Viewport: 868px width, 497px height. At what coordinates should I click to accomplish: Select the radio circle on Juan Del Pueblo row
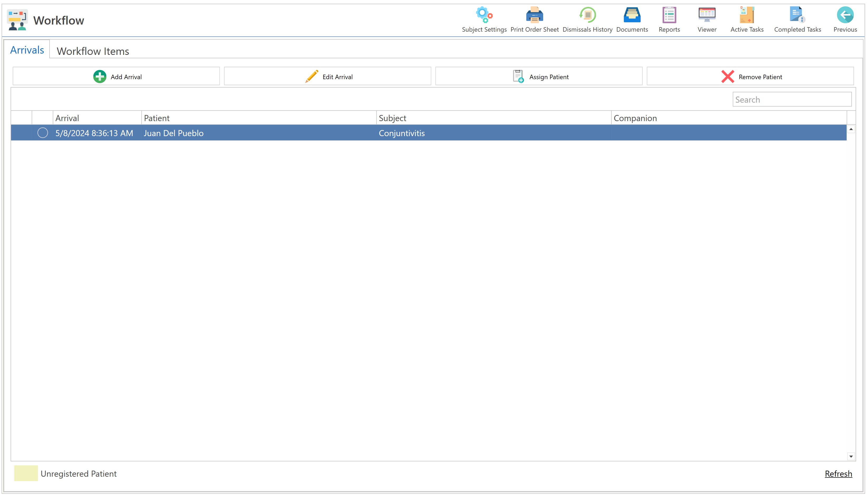43,133
